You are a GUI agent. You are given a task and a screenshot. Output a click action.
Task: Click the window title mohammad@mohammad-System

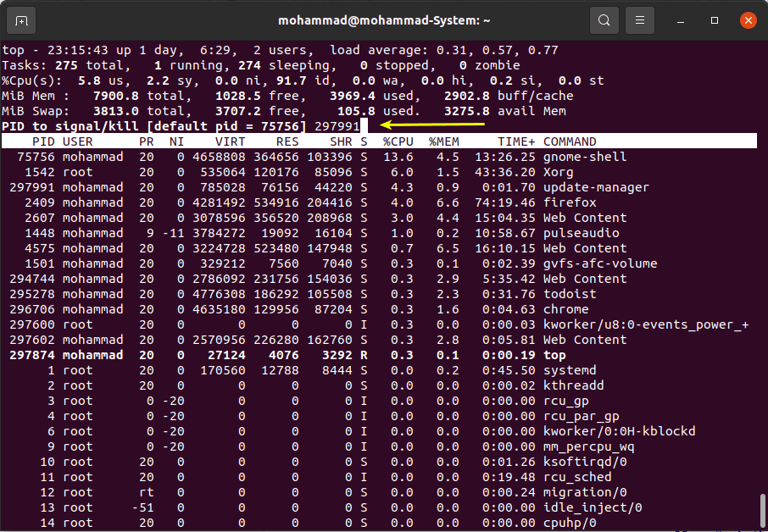[384, 19]
